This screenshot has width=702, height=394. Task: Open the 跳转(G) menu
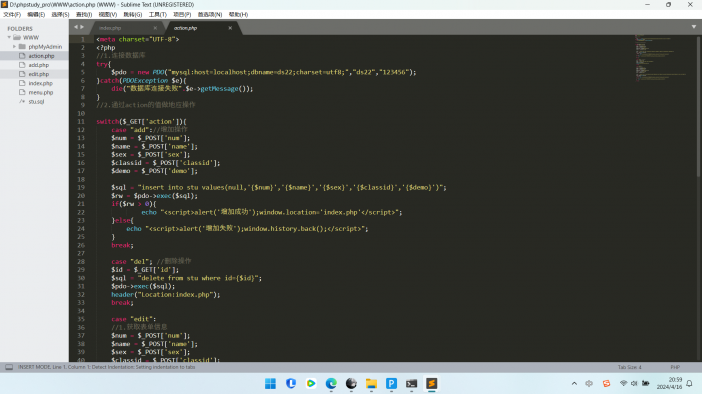tap(133, 14)
